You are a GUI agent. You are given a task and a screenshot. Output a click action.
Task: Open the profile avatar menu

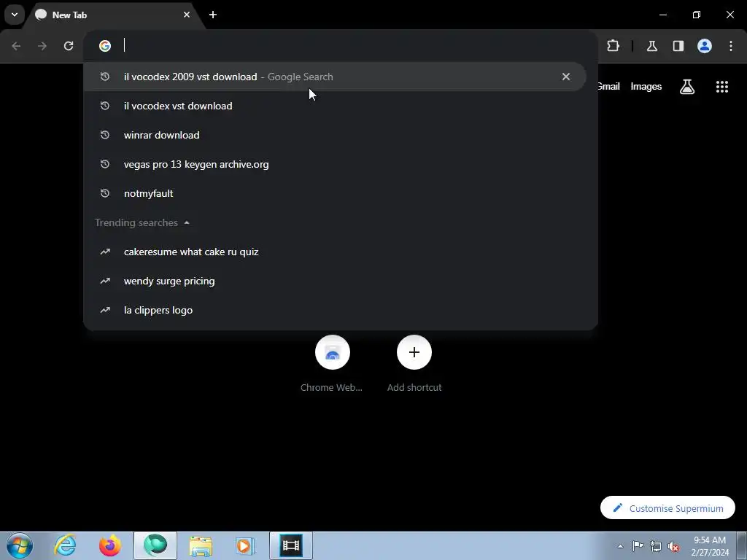(705, 46)
